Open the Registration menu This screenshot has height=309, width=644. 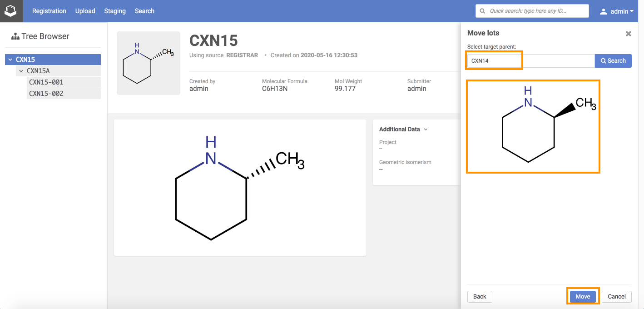49,11
